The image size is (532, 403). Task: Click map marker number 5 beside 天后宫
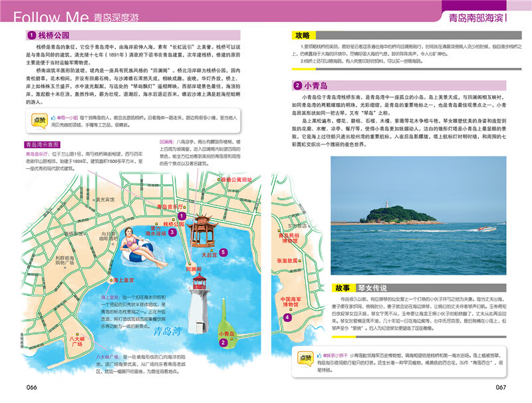pyautogui.click(x=223, y=251)
